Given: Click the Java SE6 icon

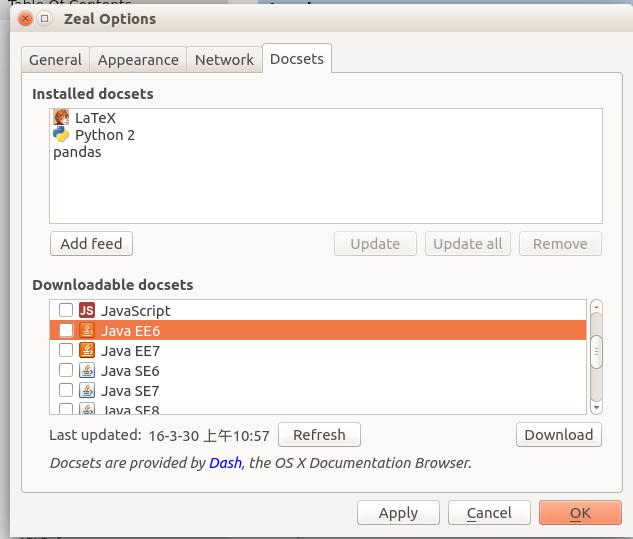Looking at the screenshot, I should 87,370.
